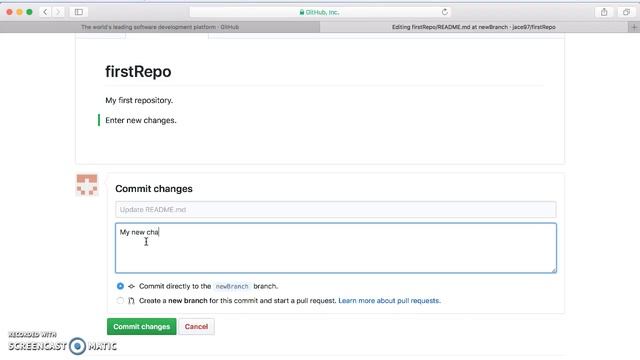Click the newBranch branch label
Screen dimensions: 640x360
point(232,287)
